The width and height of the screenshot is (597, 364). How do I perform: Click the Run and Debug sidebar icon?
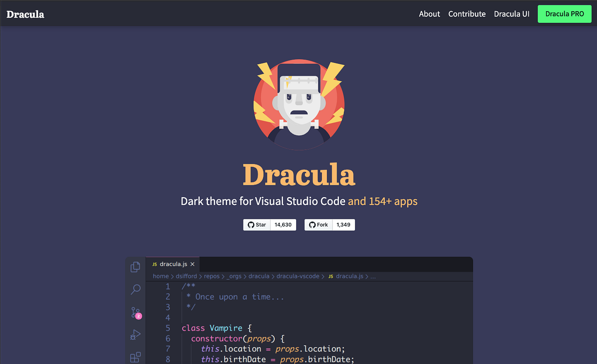pyautogui.click(x=135, y=334)
